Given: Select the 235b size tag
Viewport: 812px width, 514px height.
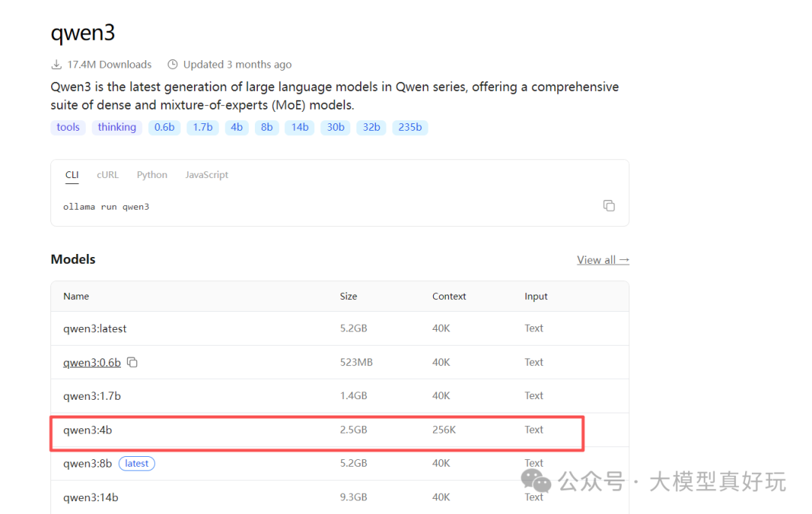Looking at the screenshot, I should [x=411, y=127].
